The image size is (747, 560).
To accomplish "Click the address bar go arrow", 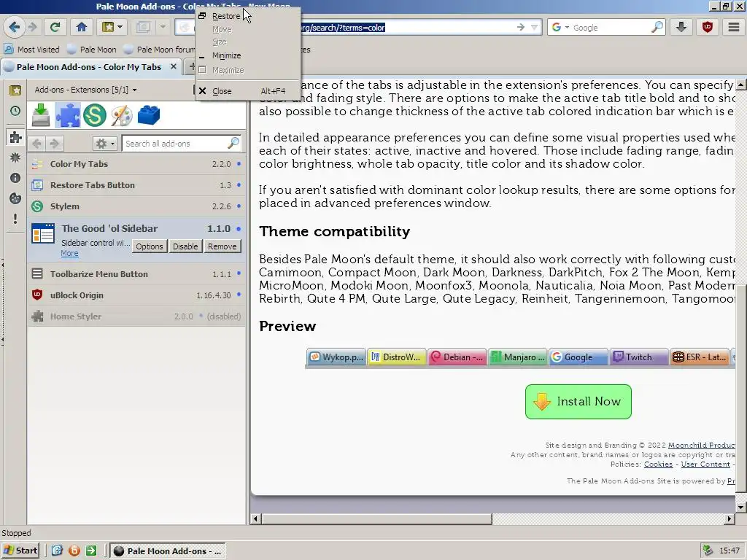I will (521, 27).
